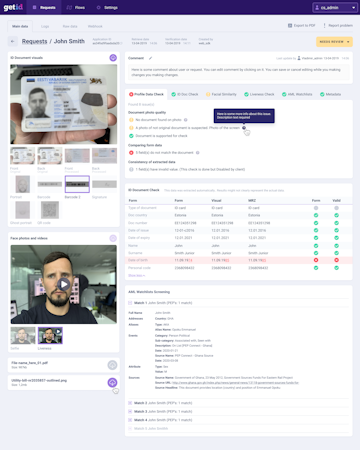Select the Front Processed thumbnail
The width and height of the screenshot is (360, 450).
(77, 156)
